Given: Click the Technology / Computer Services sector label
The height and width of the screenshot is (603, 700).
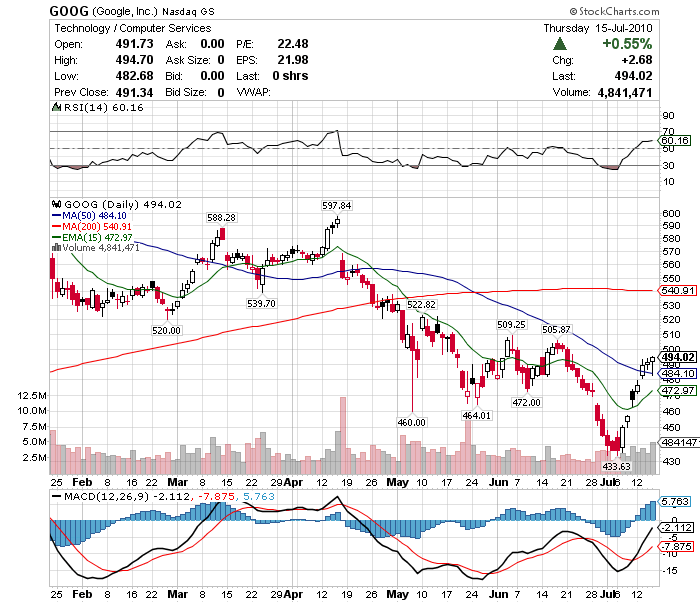Looking at the screenshot, I should click(x=133, y=28).
